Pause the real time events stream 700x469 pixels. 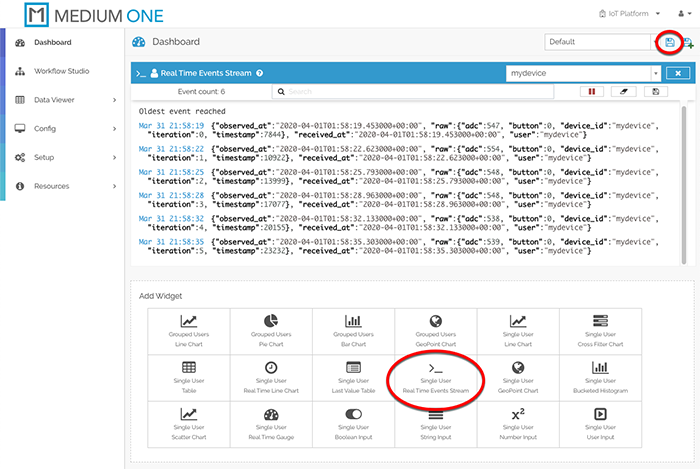[594, 91]
